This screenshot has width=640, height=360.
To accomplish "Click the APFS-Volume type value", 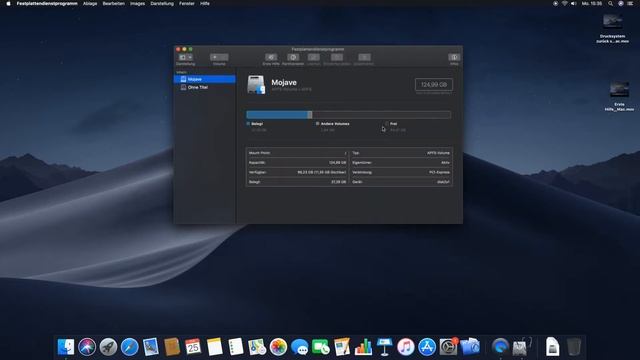I will [x=438, y=153].
